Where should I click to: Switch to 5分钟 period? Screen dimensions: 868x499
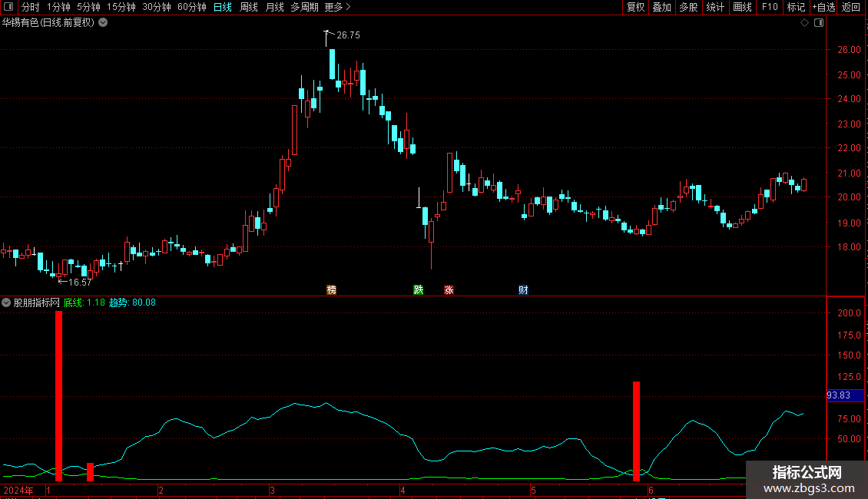click(88, 7)
